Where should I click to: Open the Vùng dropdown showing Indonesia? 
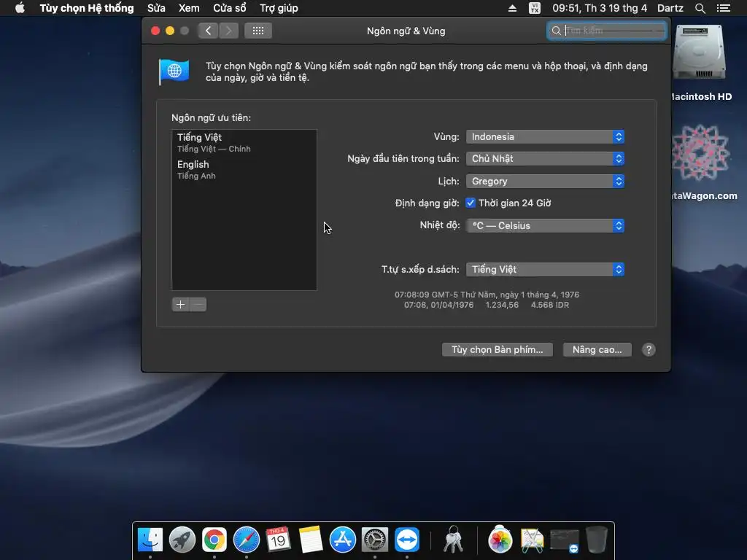(x=545, y=136)
